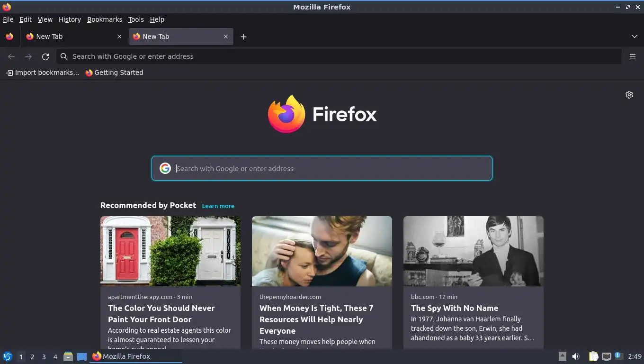Click the Firefox icon in title bar
644x364 pixels.
click(x=7, y=7)
